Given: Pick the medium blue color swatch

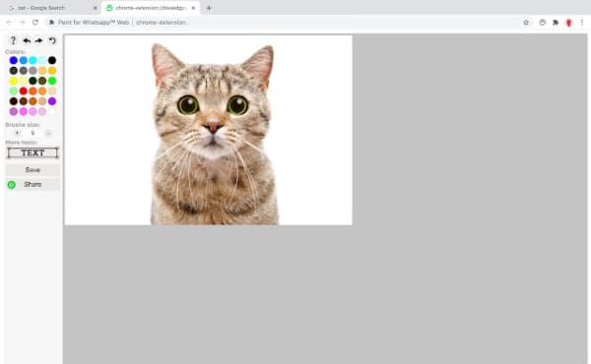Looking at the screenshot, I should click(x=24, y=60).
